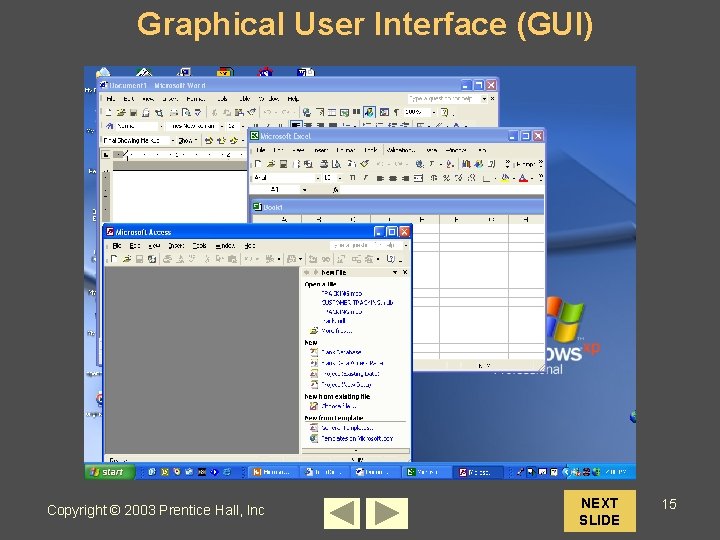Click Font Color swatch in Excel toolbar
Viewport: 720px width, 540px height.
[x=523, y=178]
